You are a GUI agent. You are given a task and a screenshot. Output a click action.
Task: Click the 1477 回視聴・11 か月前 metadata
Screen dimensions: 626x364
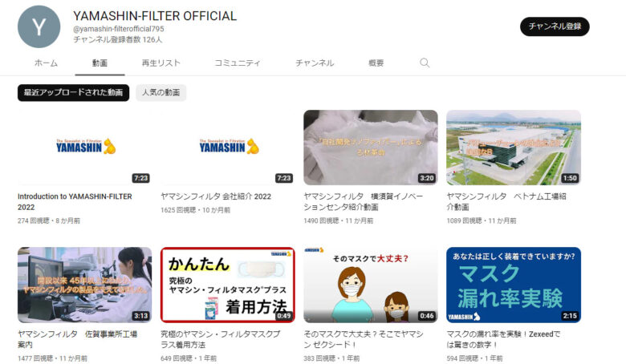(x=52, y=358)
